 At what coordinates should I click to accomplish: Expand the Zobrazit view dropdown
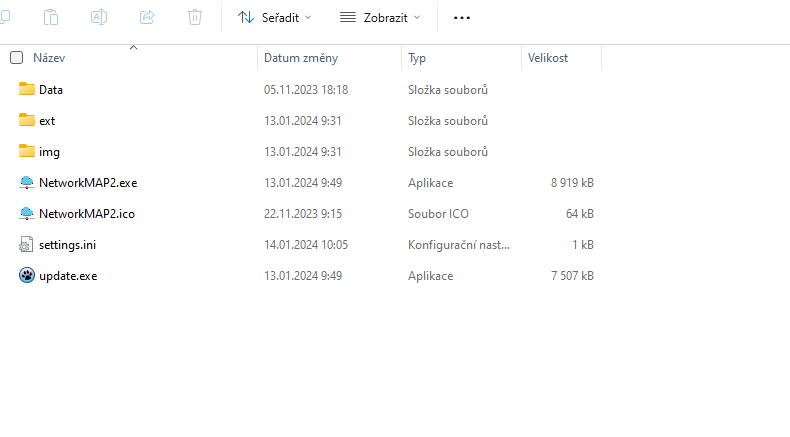click(x=380, y=17)
